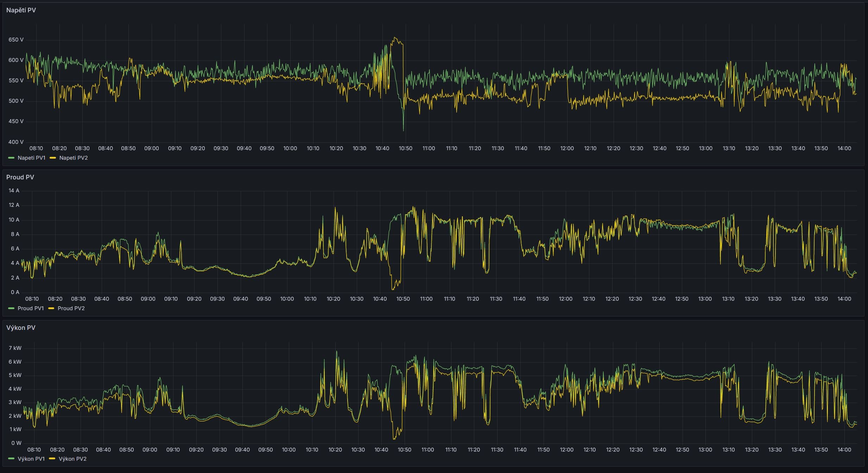Open the Napětí PV panel title menu
This screenshot has width=868, height=473.
[x=21, y=10]
